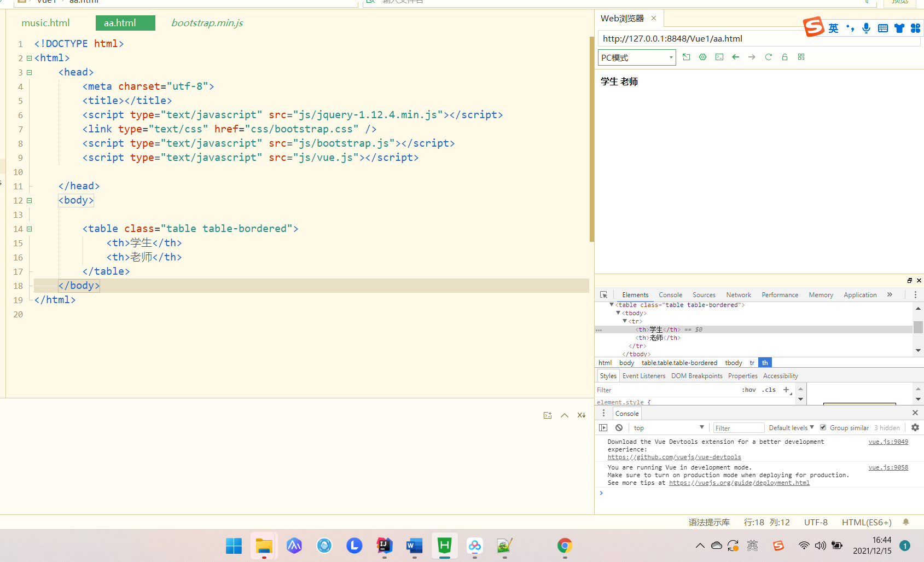924x562 pixels.
Task: Select tbody in the DOM breadcrumb
Action: [x=734, y=363]
